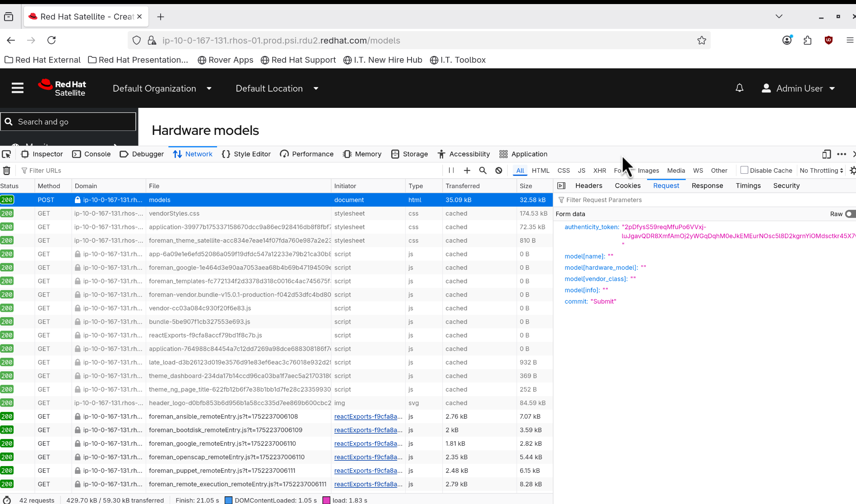Open request blocking icon

click(499, 171)
